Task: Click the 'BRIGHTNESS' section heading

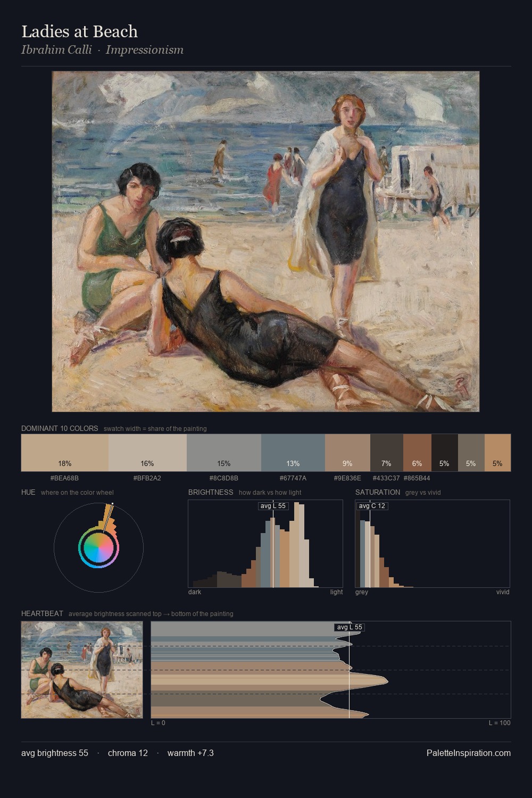Action: point(211,492)
